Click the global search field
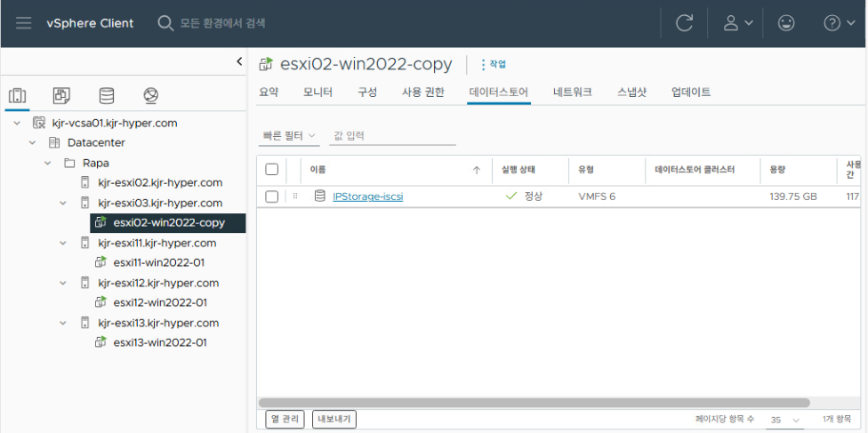 point(222,23)
